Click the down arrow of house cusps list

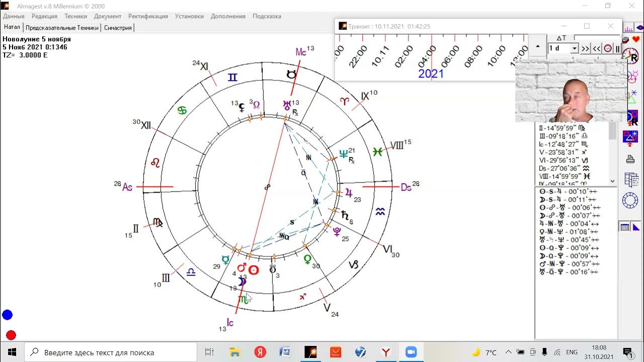[612, 181]
